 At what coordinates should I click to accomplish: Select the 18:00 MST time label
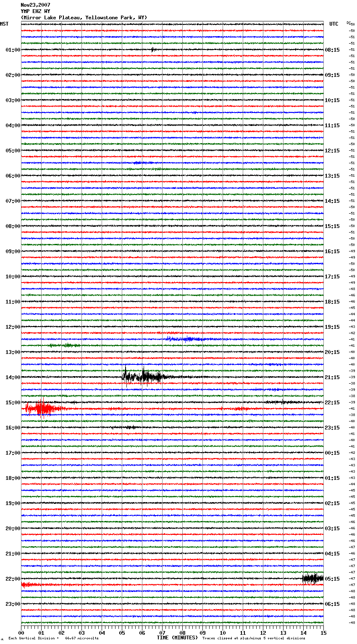[x=13, y=478]
